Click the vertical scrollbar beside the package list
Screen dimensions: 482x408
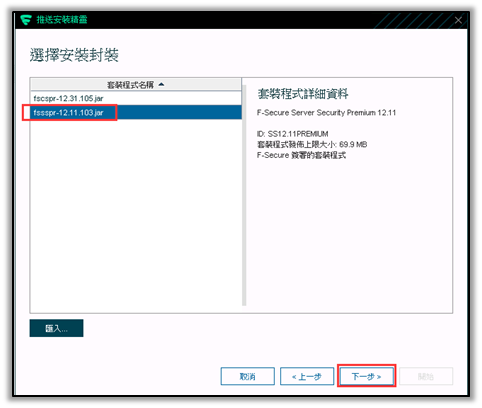tap(244, 195)
